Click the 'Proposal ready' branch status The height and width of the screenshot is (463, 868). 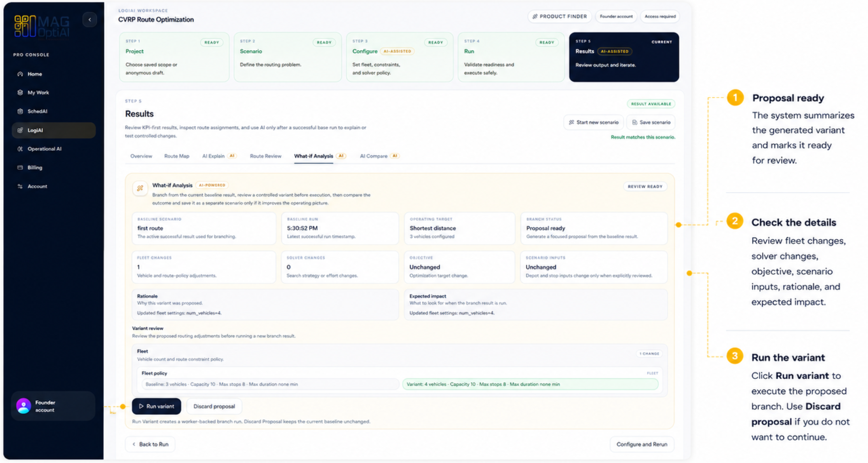(x=545, y=228)
